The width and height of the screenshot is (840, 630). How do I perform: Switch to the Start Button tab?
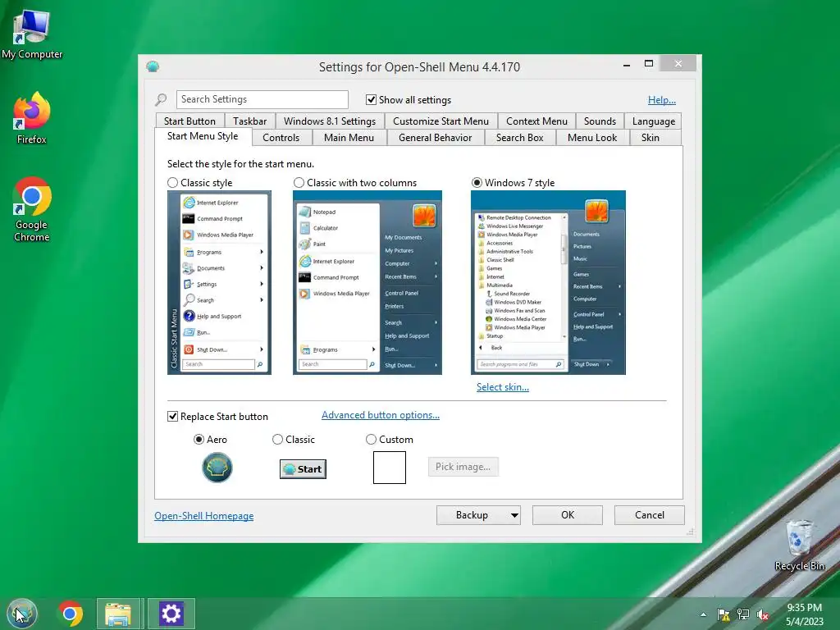189,121
